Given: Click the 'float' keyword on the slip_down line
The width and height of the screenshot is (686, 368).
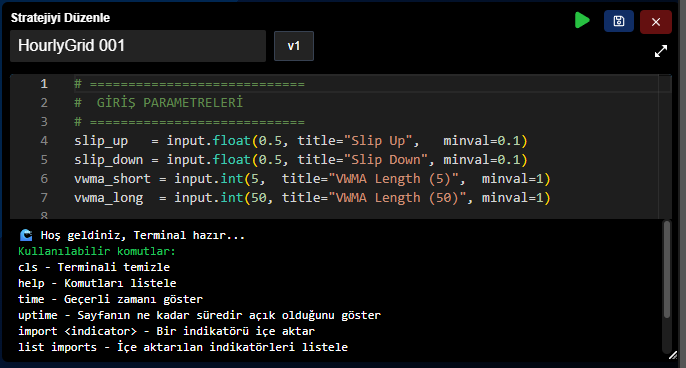Looking at the screenshot, I should click(231, 160).
